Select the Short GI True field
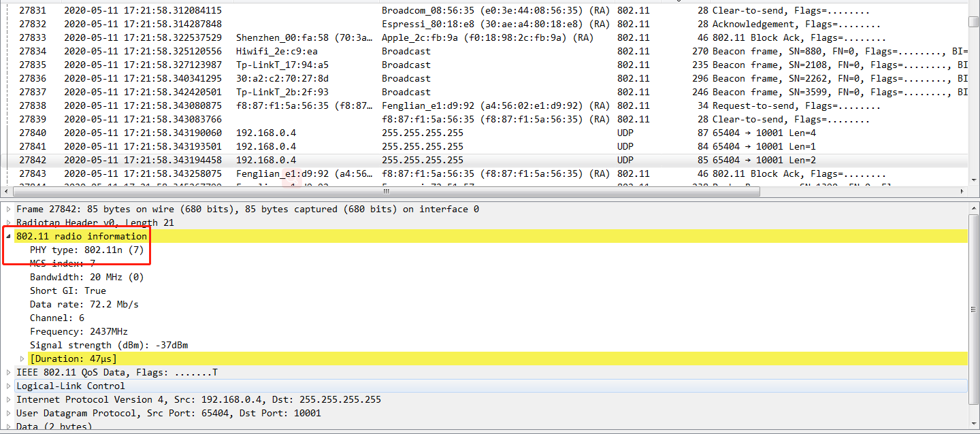 67,290
